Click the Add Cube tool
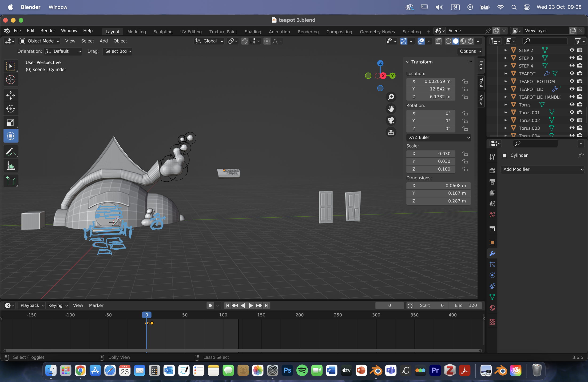The width and height of the screenshot is (588, 382). coord(11,181)
